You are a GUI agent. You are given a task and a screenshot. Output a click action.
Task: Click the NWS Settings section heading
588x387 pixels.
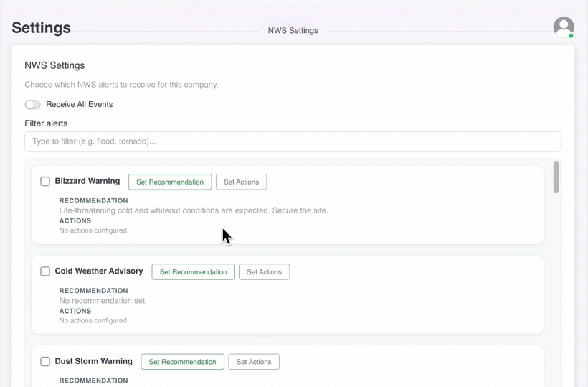point(54,65)
